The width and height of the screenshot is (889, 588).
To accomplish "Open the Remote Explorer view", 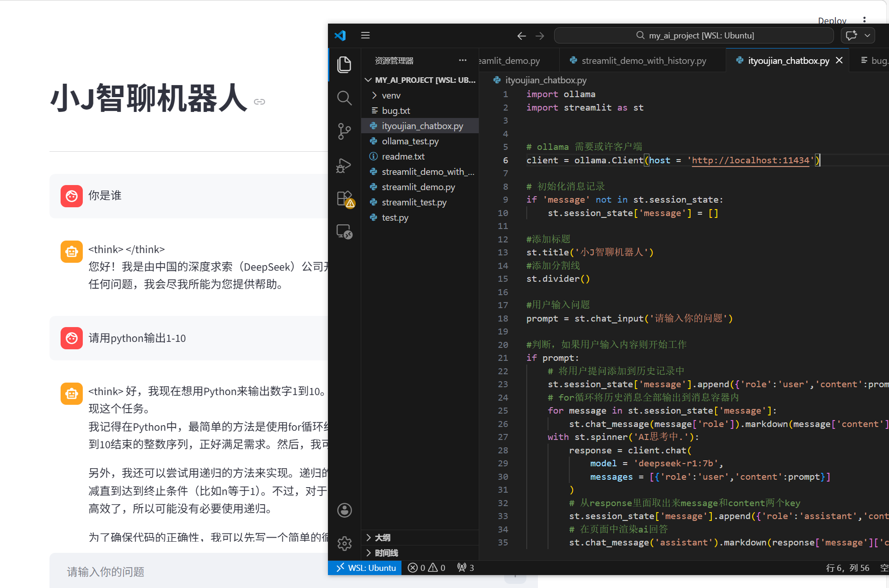I will point(344,231).
